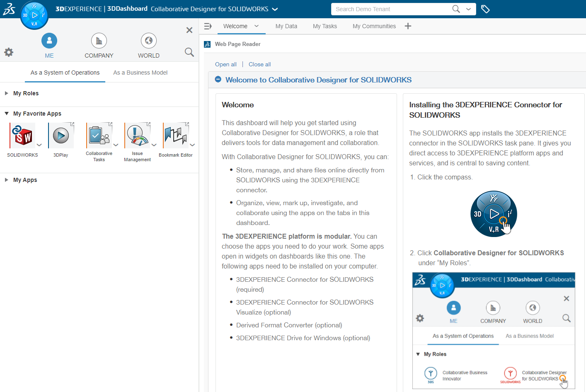Switch to the My Data tab
This screenshot has height=392, width=586.
(x=286, y=26)
